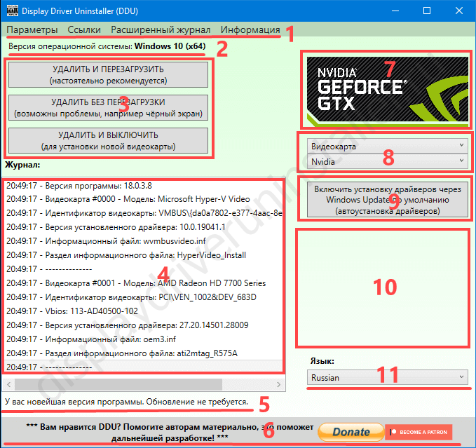Select log line 'Версия программы: 18.0.3.8'
476x448 pixels.
(x=144, y=186)
